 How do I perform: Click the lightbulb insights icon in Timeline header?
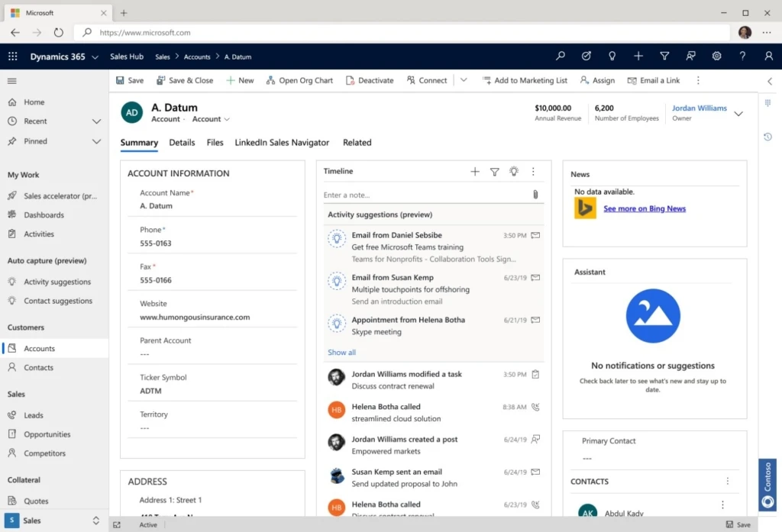(514, 172)
